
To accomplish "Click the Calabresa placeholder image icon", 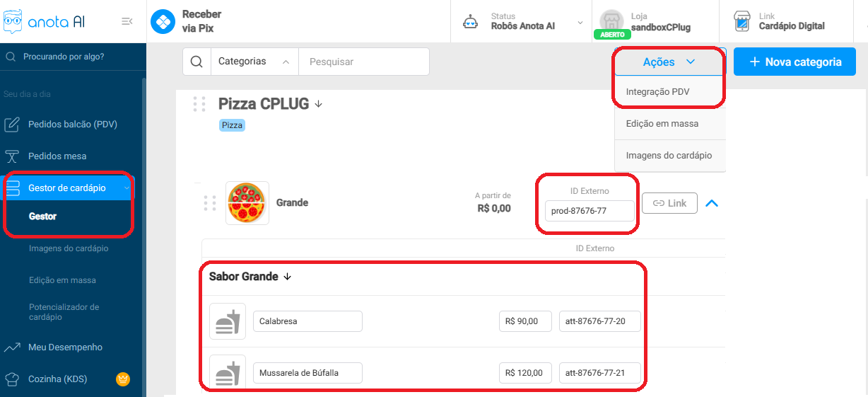I will pos(228,321).
